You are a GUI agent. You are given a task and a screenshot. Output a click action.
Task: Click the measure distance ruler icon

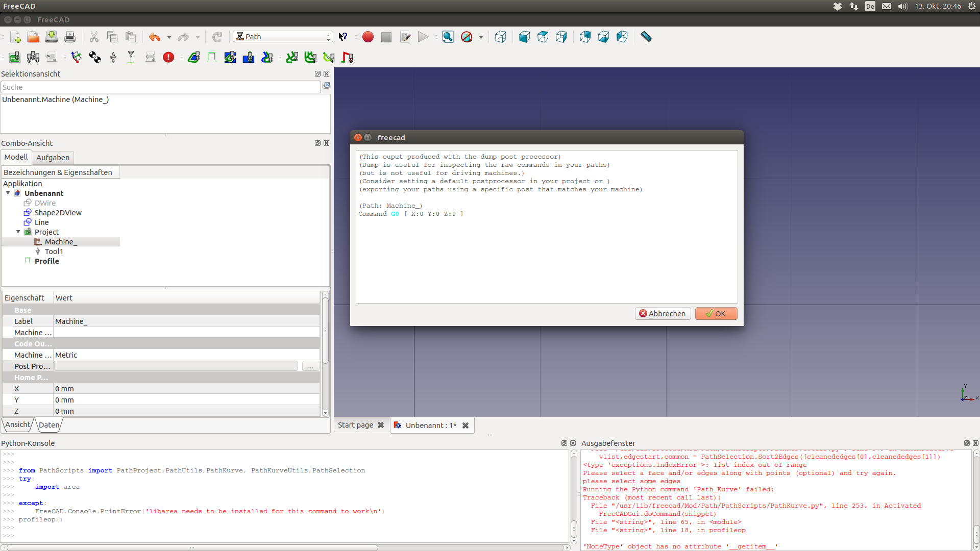click(x=646, y=37)
